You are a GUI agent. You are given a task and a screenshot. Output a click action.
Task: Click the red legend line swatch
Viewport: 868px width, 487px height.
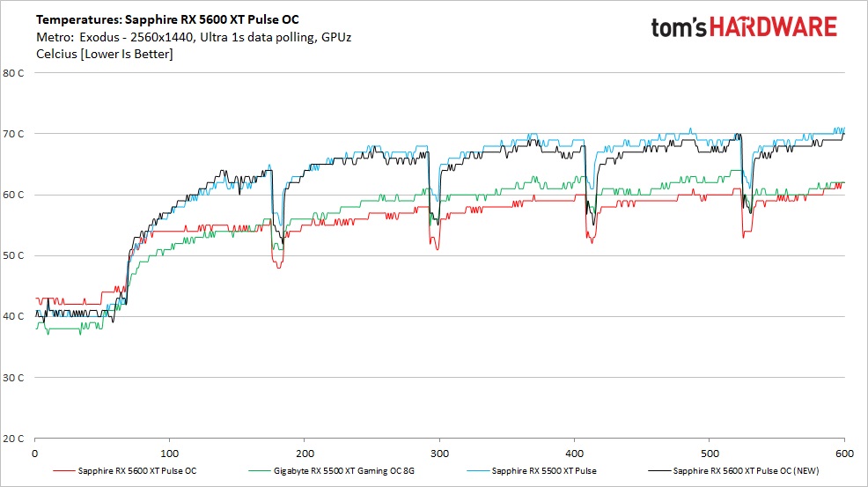coord(63,471)
